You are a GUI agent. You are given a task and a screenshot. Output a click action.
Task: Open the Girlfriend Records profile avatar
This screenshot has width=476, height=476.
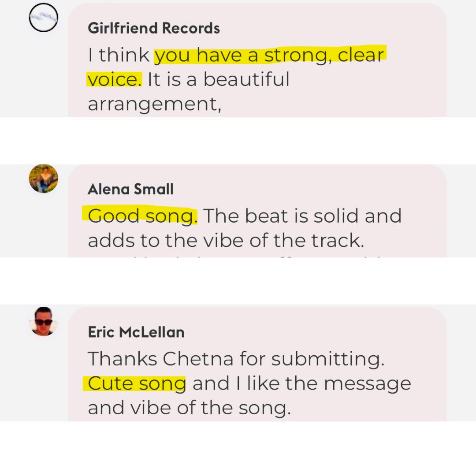(x=43, y=17)
